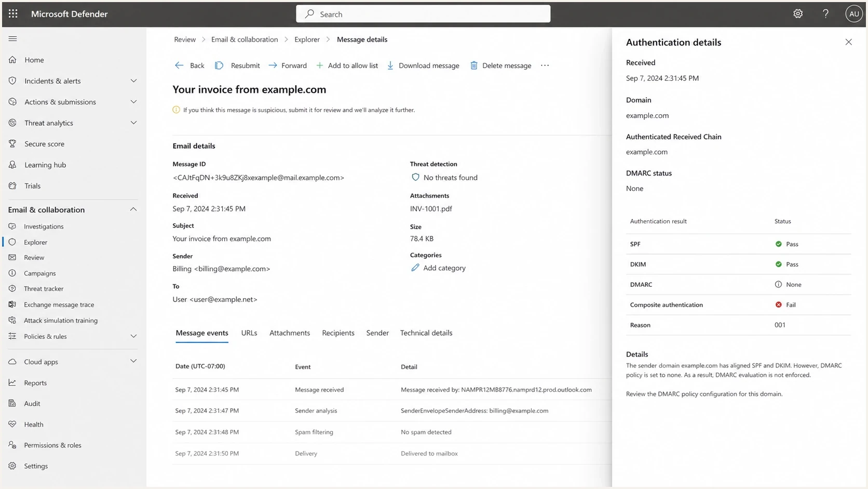Click No threats found status
Image resolution: width=868 pixels, height=489 pixels.
[444, 178]
